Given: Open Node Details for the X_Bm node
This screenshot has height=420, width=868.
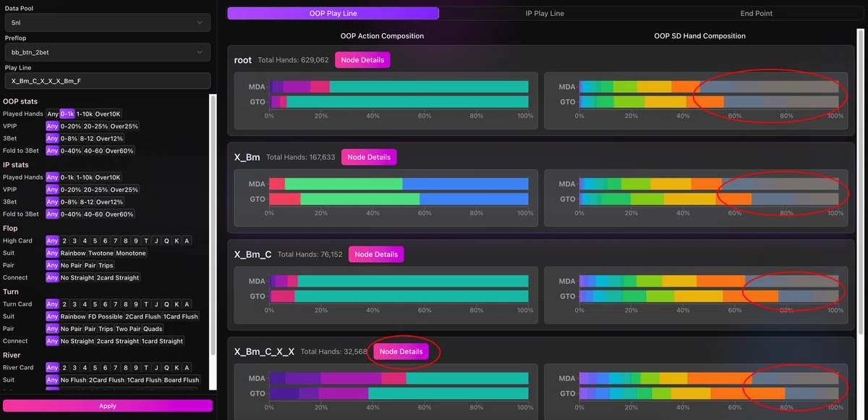Looking at the screenshot, I should click(x=369, y=157).
